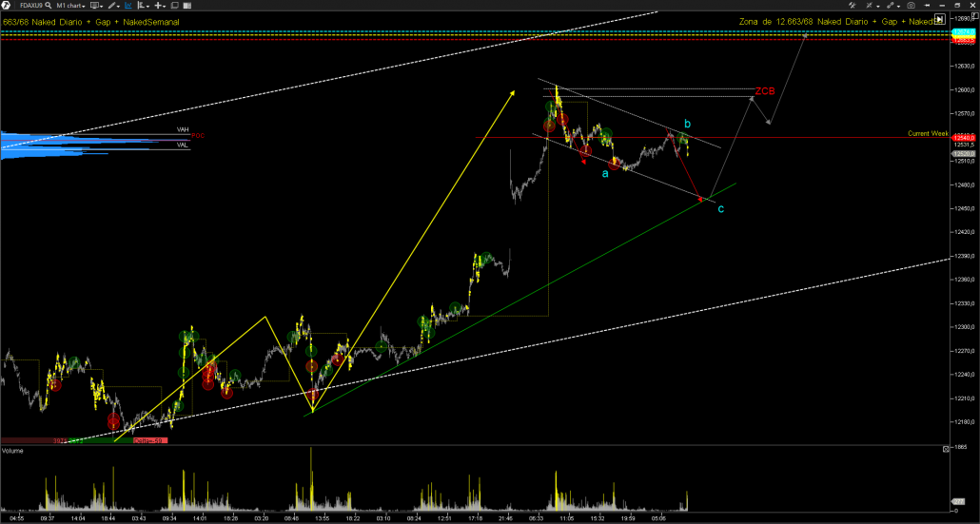Image resolution: width=980 pixels, height=524 pixels.
Task: Open the drawing pencil tools dropdown
Action: (114, 5)
